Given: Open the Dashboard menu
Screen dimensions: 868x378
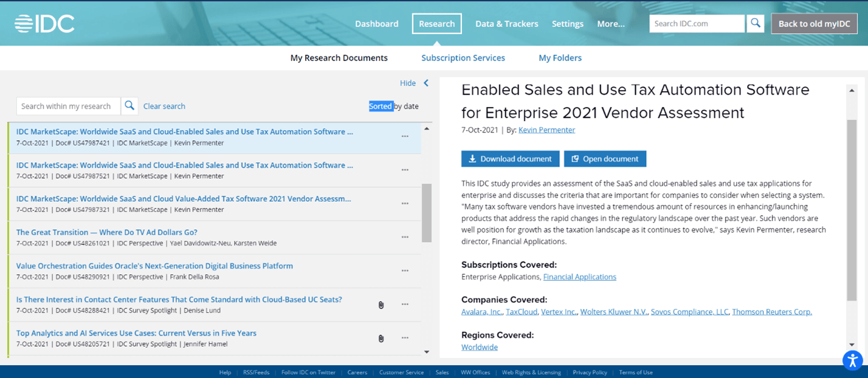Looking at the screenshot, I should coord(377,24).
